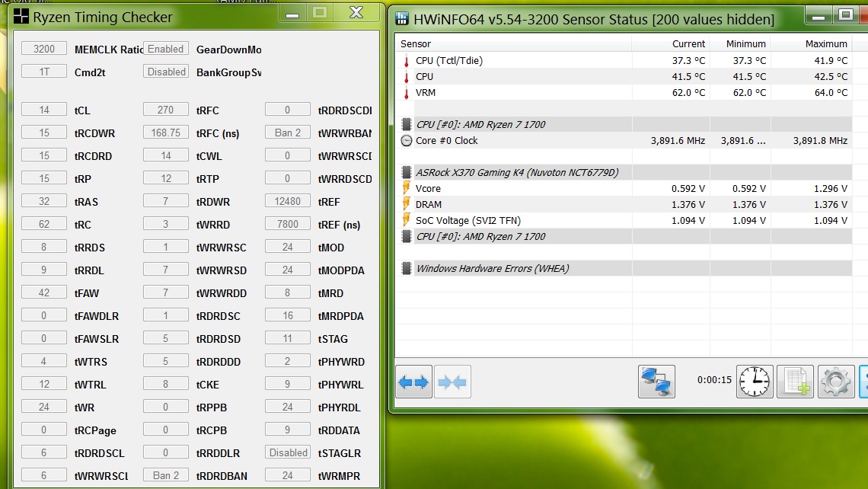
Task: Click the tREF value 12480 field
Action: point(287,201)
